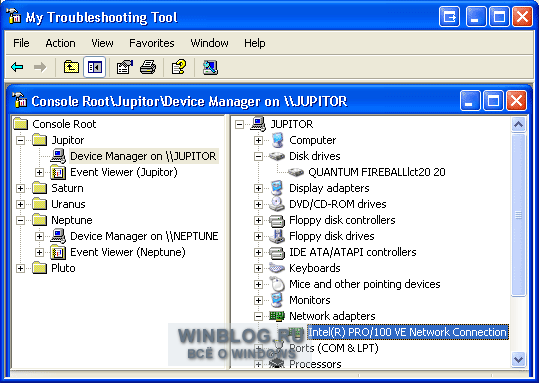
Task: Open the Favorites menu
Action: point(152,43)
